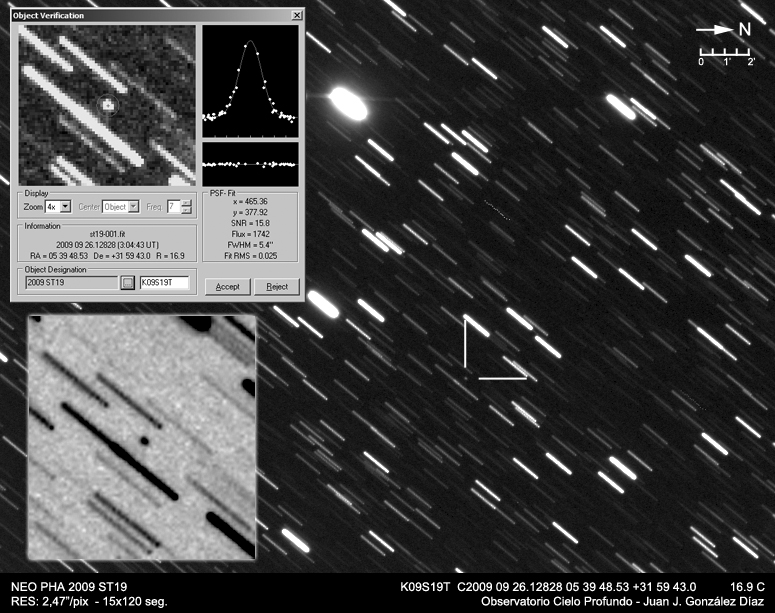The width and height of the screenshot is (775, 613).
Task: Click the Freq number field
Action: [173, 206]
